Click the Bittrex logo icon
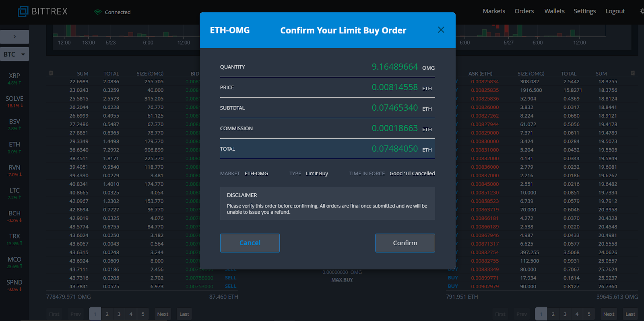 (23, 11)
